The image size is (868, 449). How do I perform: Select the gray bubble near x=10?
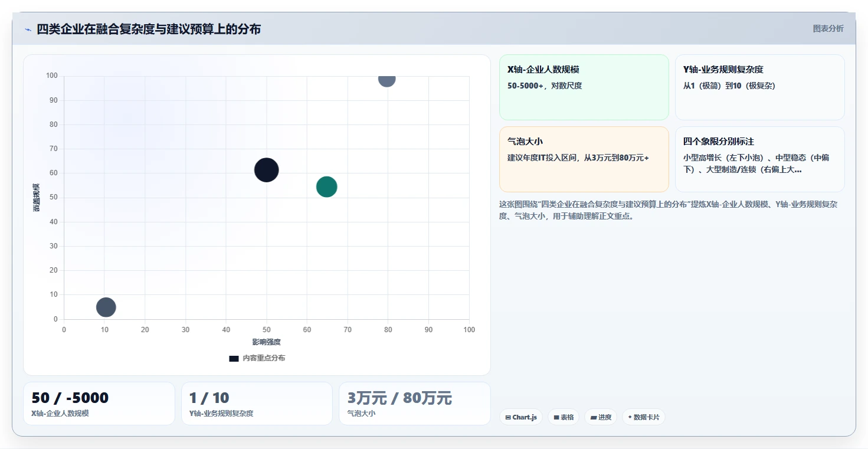tap(106, 307)
